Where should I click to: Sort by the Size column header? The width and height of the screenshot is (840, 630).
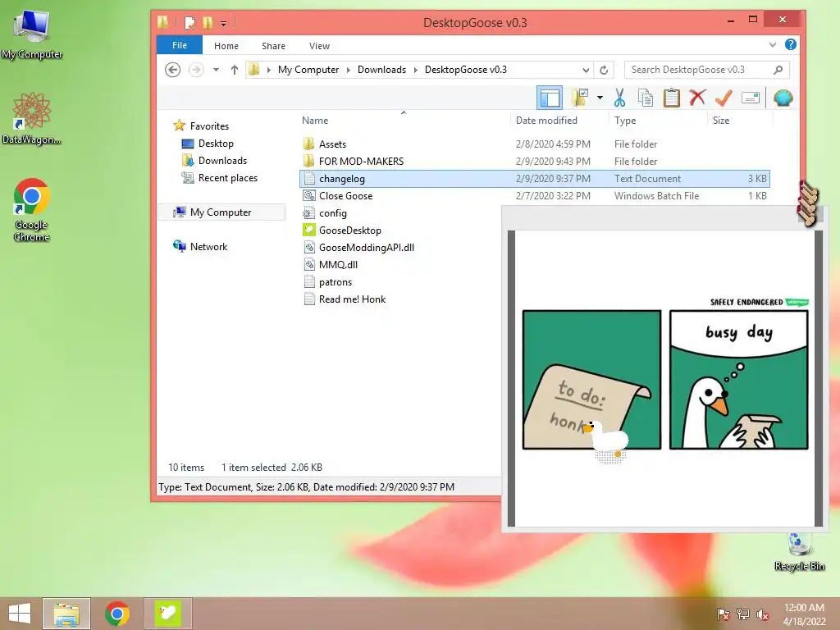pos(721,121)
